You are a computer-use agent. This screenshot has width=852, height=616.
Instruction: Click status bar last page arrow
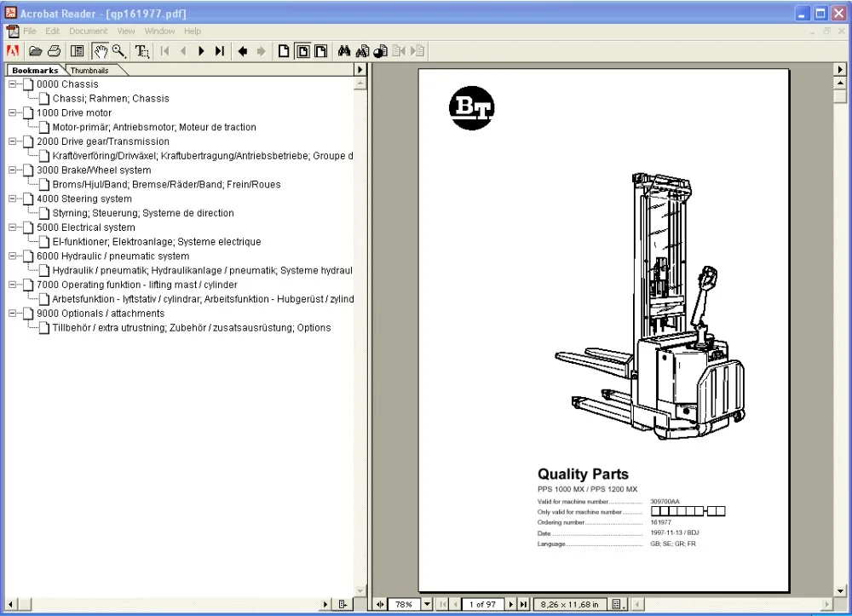click(x=523, y=604)
